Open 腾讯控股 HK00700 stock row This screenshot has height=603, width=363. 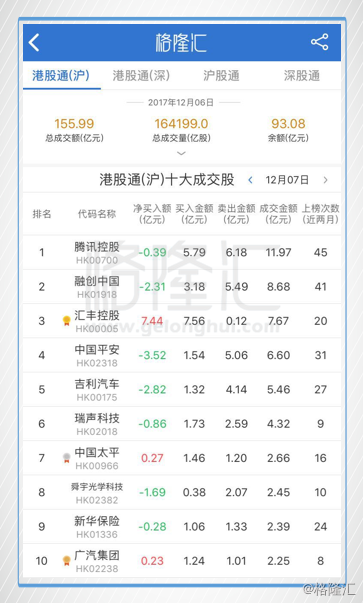pyautogui.click(x=182, y=252)
